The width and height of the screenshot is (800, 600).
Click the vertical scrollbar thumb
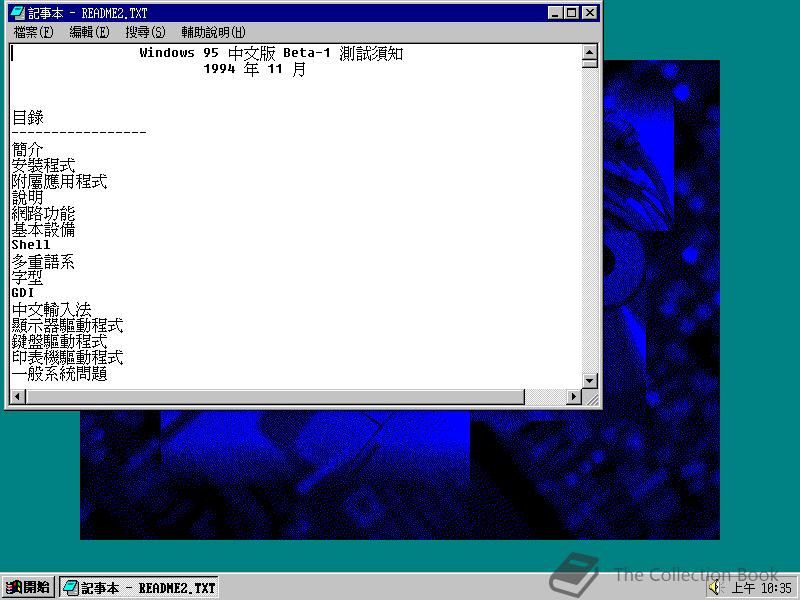coord(589,63)
